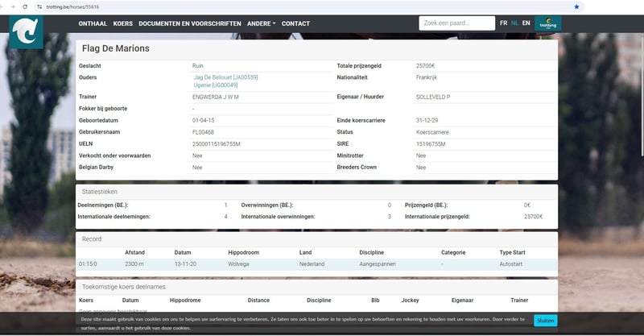The height and width of the screenshot is (336, 644).
Task: Click the trotting horse logo icon
Action: click(26, 32)
